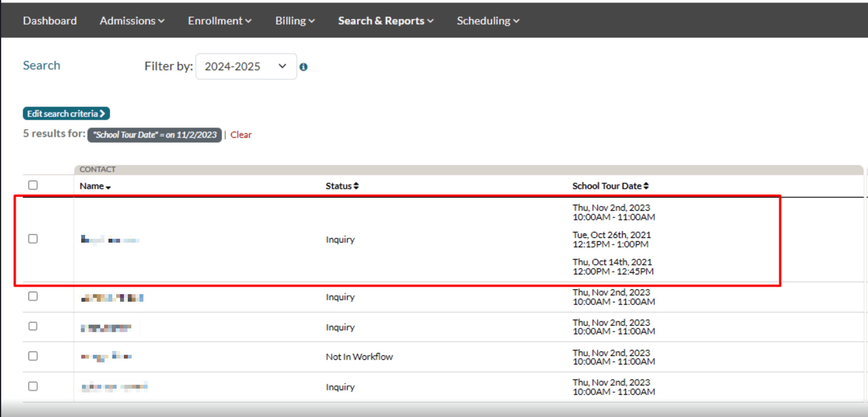Open the 2024-2025 Filter by dropdown

pos(246,66)
